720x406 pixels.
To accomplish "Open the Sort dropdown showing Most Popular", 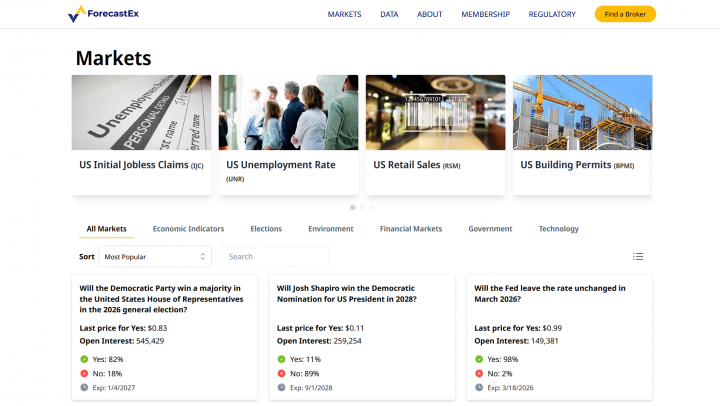I will (x=155, y=257).
